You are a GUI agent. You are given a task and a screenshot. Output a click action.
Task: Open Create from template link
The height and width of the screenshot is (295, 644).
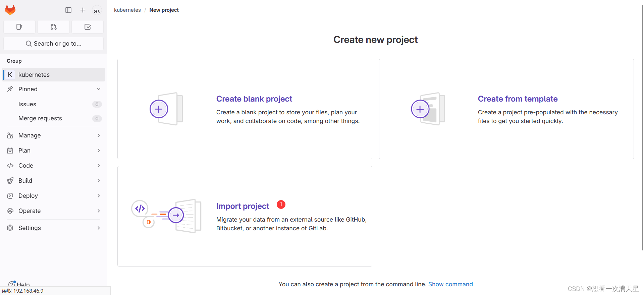[518, 99]
